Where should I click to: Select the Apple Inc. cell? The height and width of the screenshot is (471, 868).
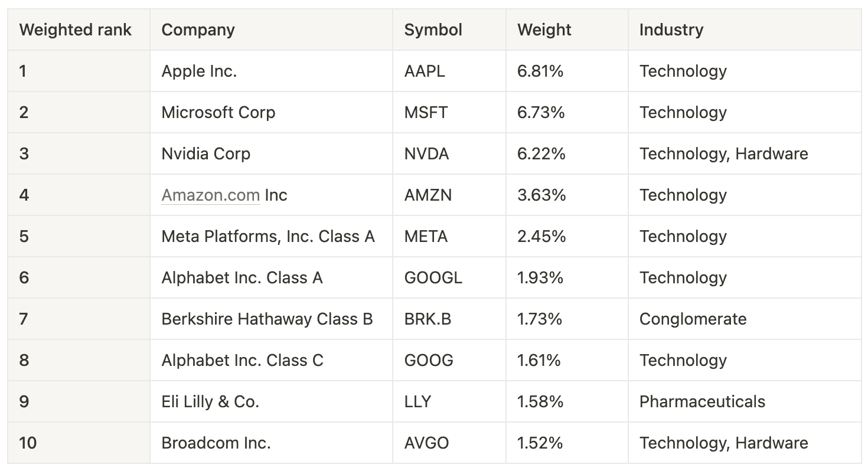point(199,71)
